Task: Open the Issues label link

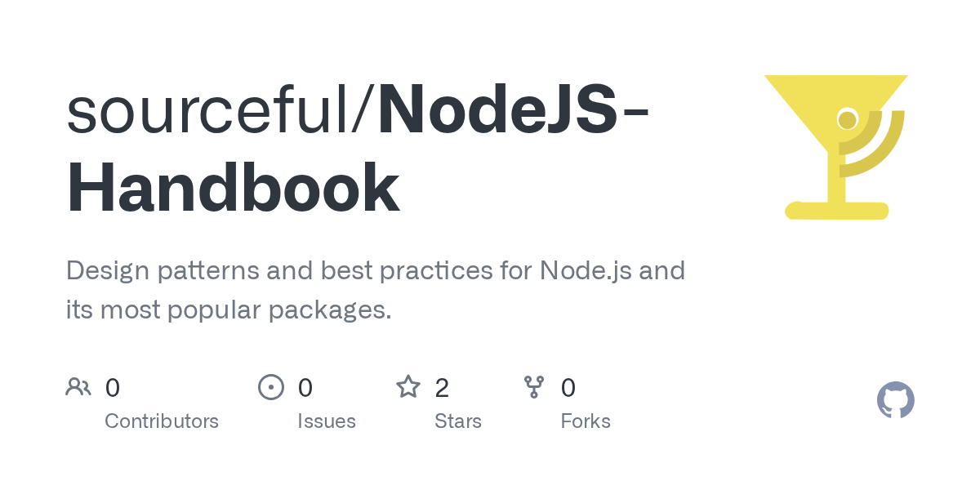Action: pyautogui.click(x=327, y=421)
